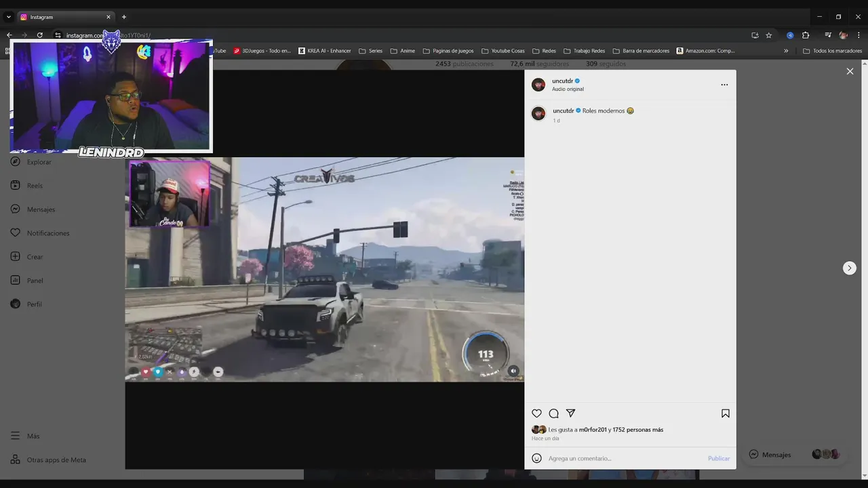The height and width of the screenshot is (488, 868).
Task: Open Anime bookmarks folder
Action: [403, 51]
